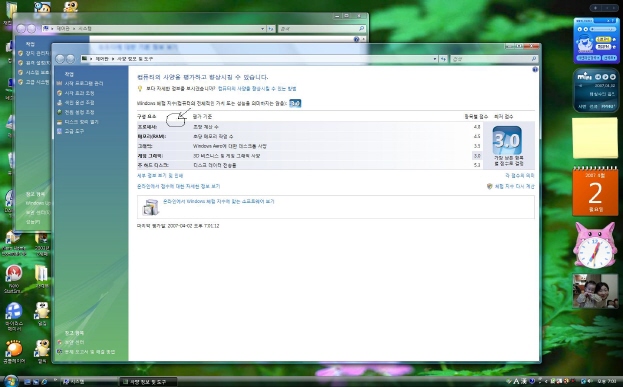Click the 시작 프로그램 관리 sidebar icon
Screen dimensions: 623x387
click(x=59, y=83)
